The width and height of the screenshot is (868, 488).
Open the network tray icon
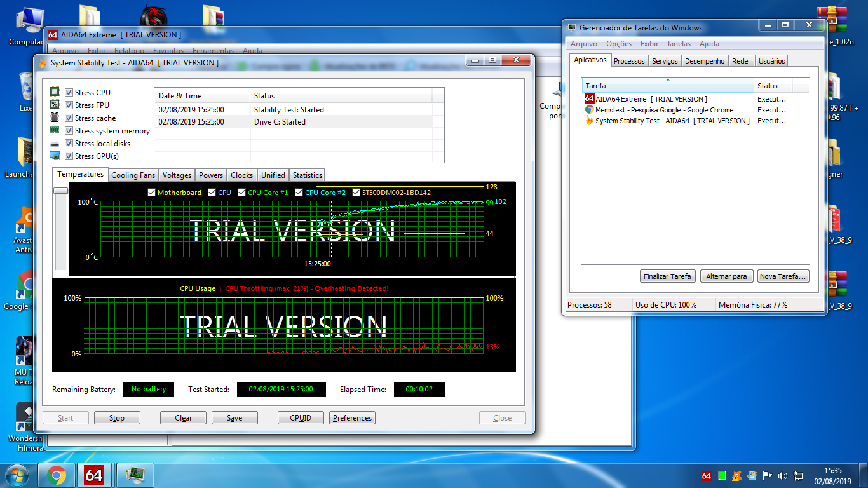[798, 475]
